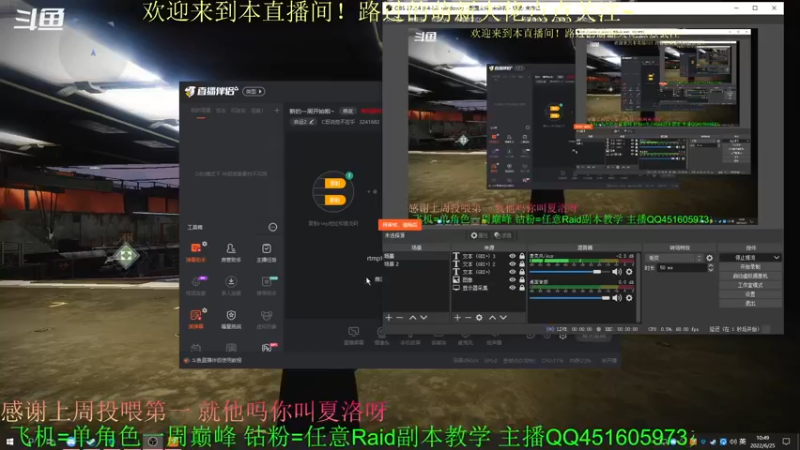Click the 工作室模式 studio mode button
Screen dimensions: 800x450
(x=750, y=285)
